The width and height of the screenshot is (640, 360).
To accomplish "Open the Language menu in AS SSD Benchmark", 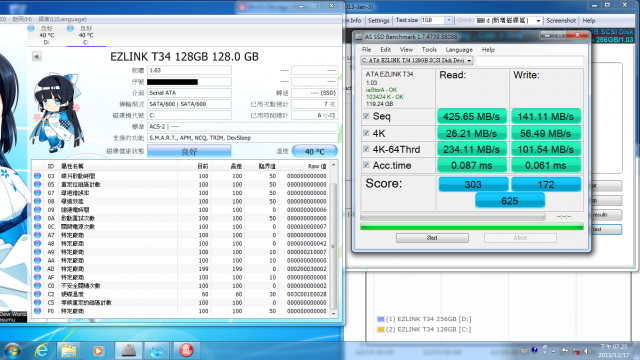I will click(459, 49).
